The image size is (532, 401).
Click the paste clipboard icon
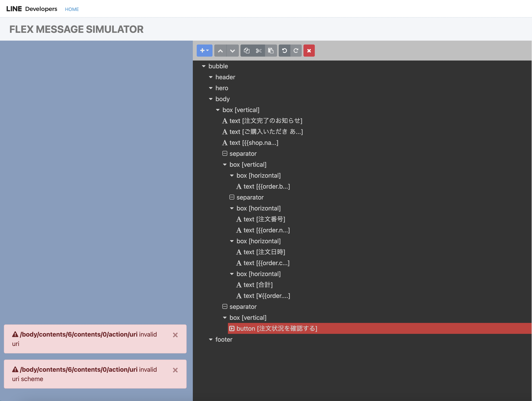coord(271,51)
